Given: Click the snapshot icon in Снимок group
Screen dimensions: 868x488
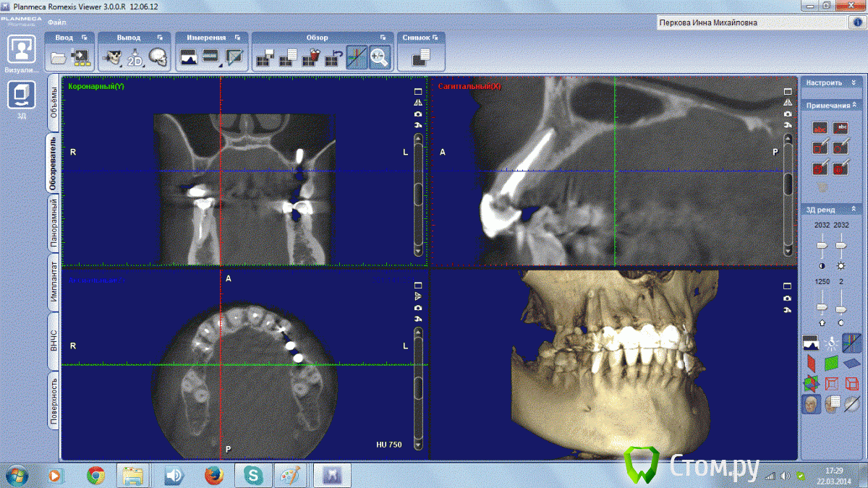Looking at the screenshot, I should (420, 58).
